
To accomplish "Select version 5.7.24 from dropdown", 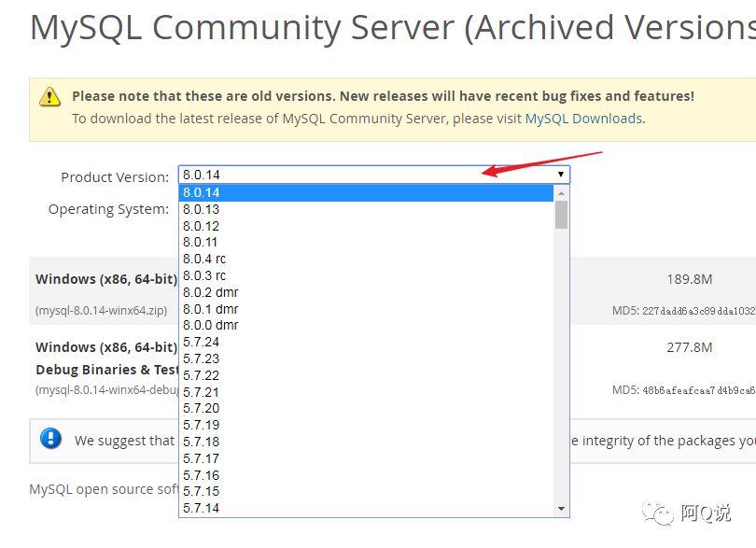I will click(367, 342).
